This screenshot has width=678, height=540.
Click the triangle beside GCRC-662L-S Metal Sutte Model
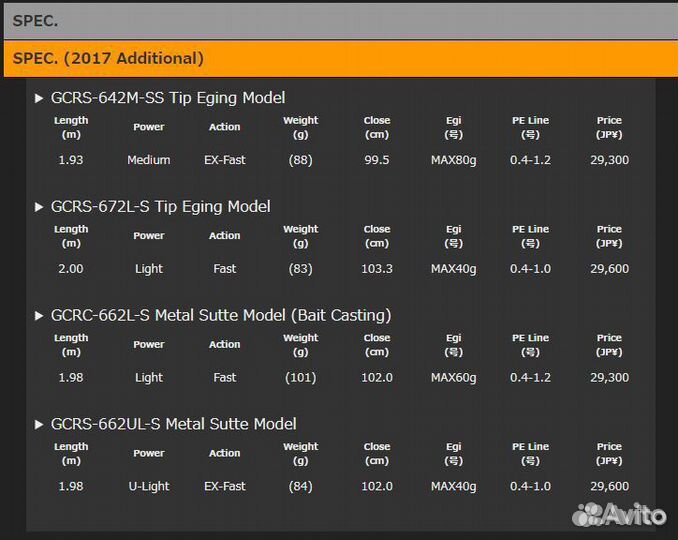39,316
